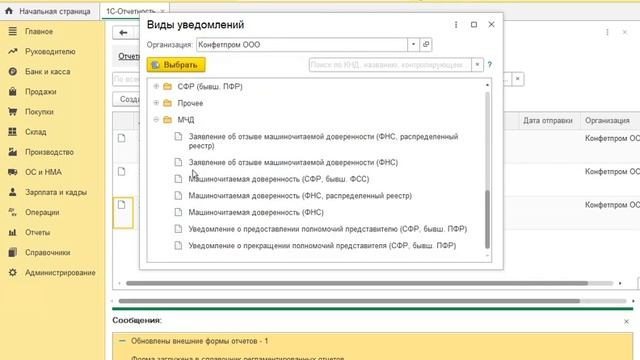Click the Склад grid icon
The width and height of the screenshot is (640, 360).
[13, 131]
